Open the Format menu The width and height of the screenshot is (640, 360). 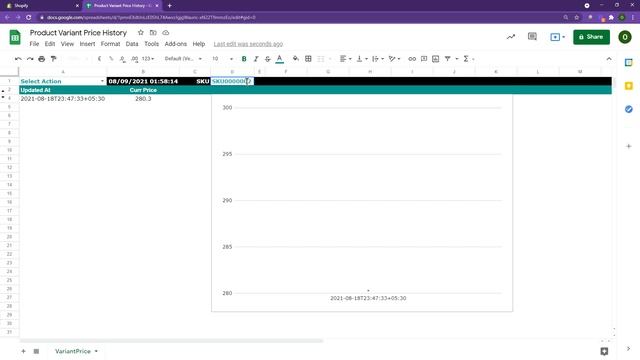click(110, 44)
